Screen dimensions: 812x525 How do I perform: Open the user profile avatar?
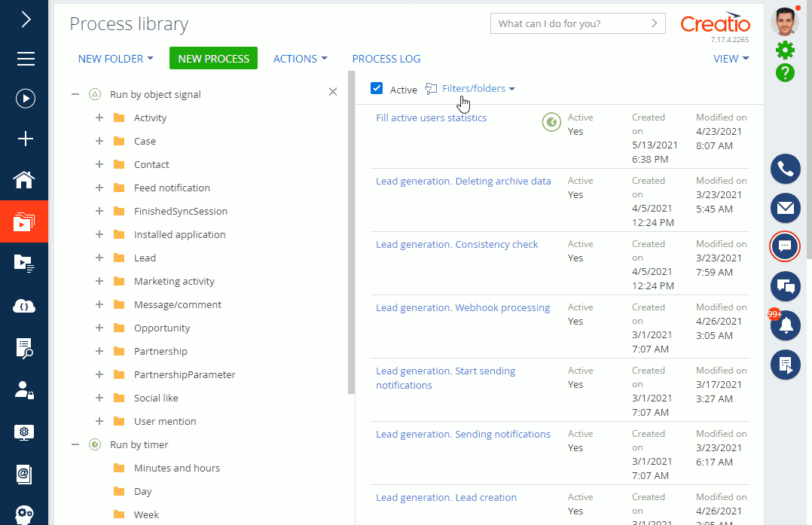tap(785, 22)
